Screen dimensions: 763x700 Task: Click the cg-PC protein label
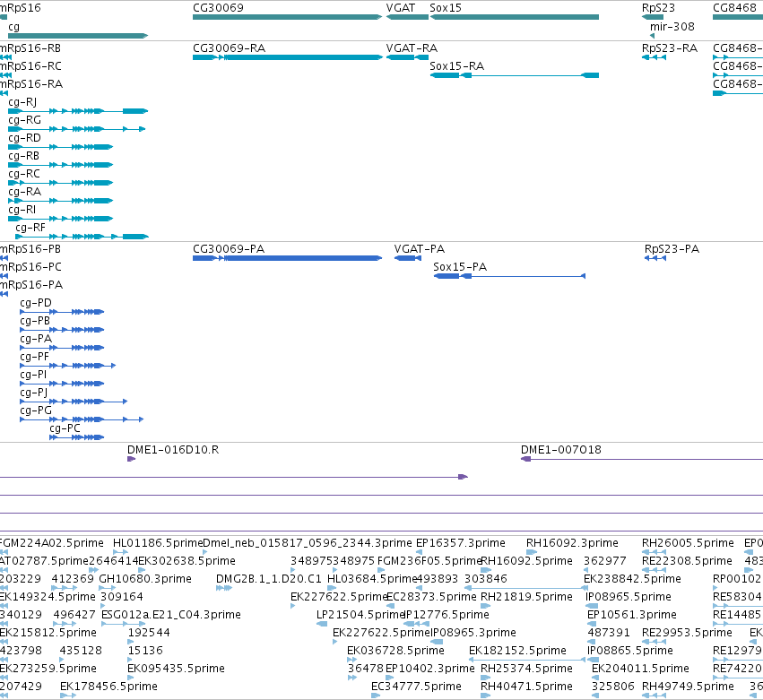click(x=65, y=429)
